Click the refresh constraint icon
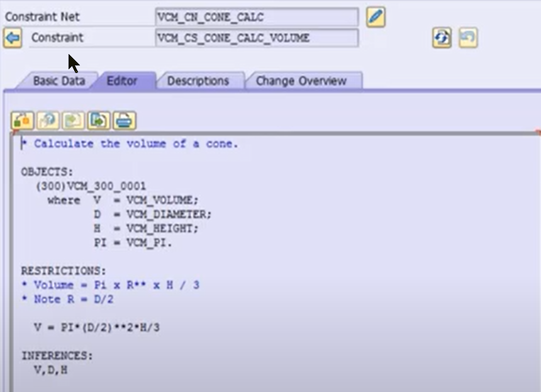 click(x=442, y=38)
